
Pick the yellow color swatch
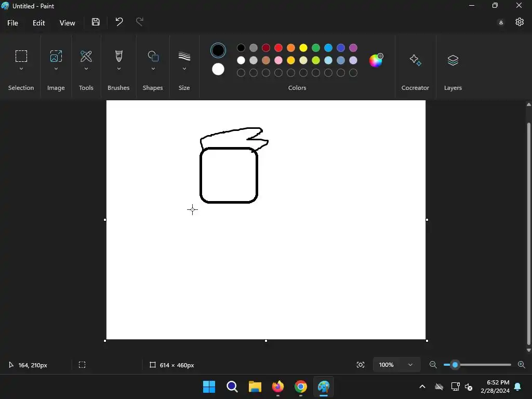(303, 48)
